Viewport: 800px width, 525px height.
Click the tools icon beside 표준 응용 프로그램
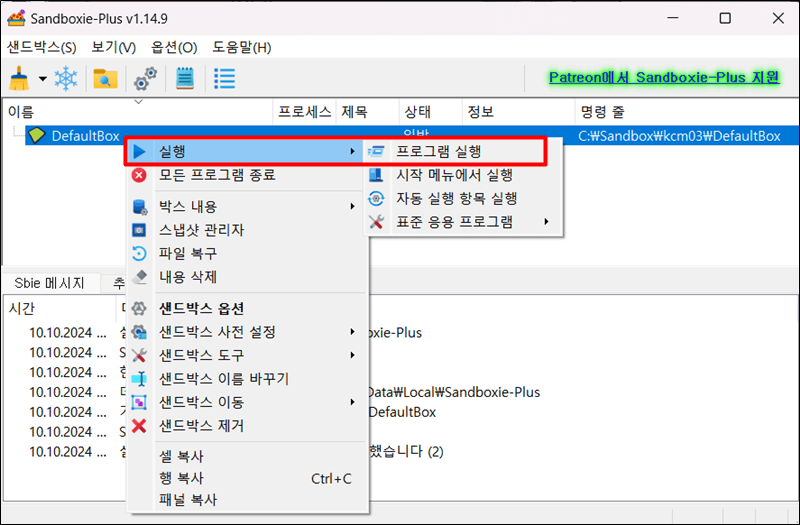pyautogui.click(x=376, y=221)
